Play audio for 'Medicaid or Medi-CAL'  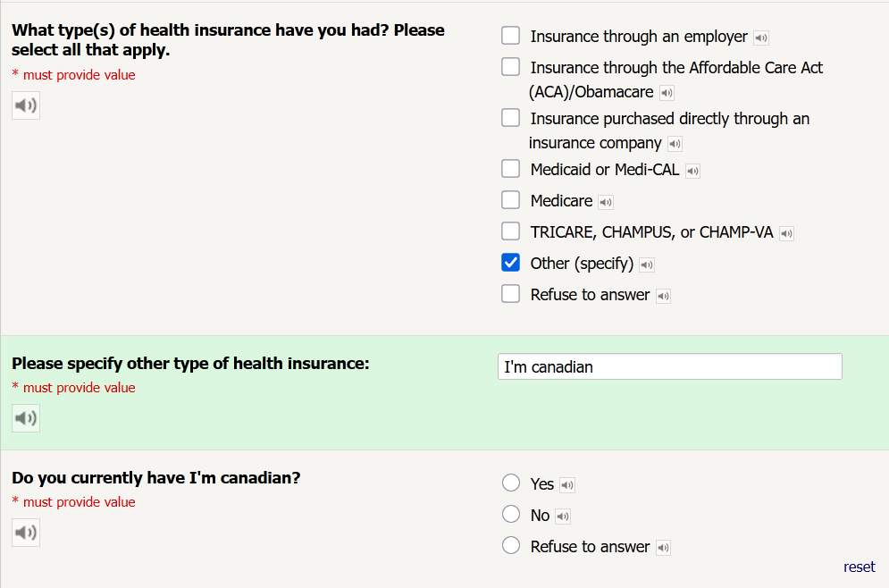pyautogui.click(x=692, y=171)
